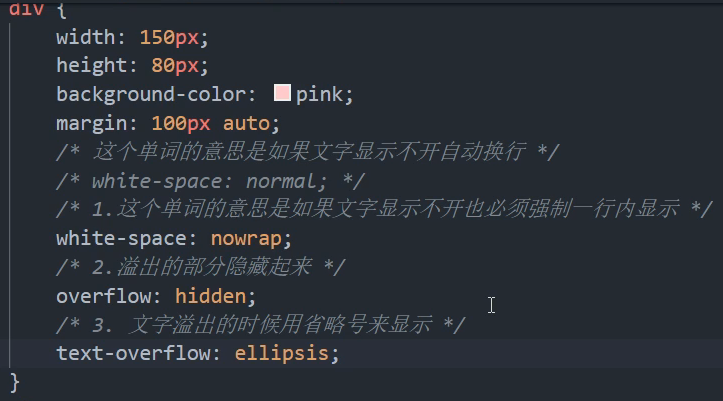
Task: Click the div selector at top
Action: point(26,9)
